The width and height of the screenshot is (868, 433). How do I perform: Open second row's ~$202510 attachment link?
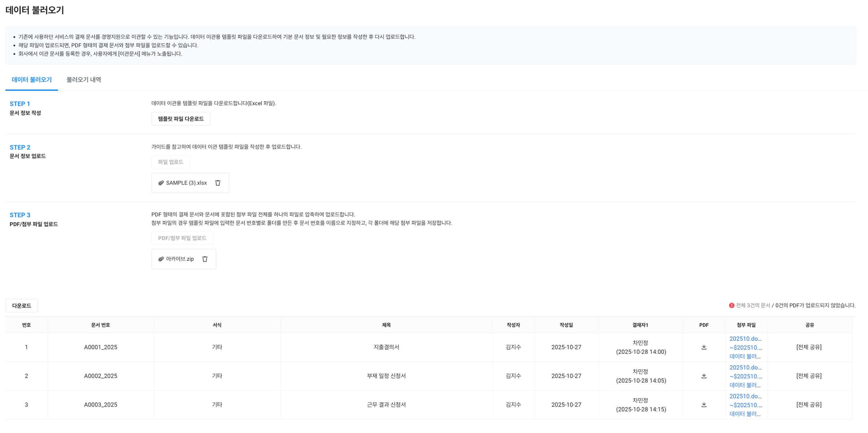pyautogui.click(x=745, y=376)
